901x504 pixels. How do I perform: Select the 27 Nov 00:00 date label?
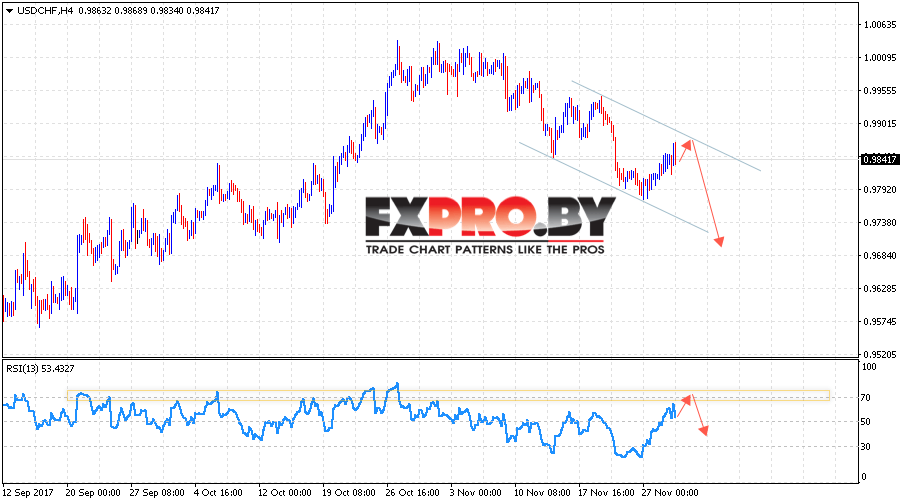tap(670, 493)
